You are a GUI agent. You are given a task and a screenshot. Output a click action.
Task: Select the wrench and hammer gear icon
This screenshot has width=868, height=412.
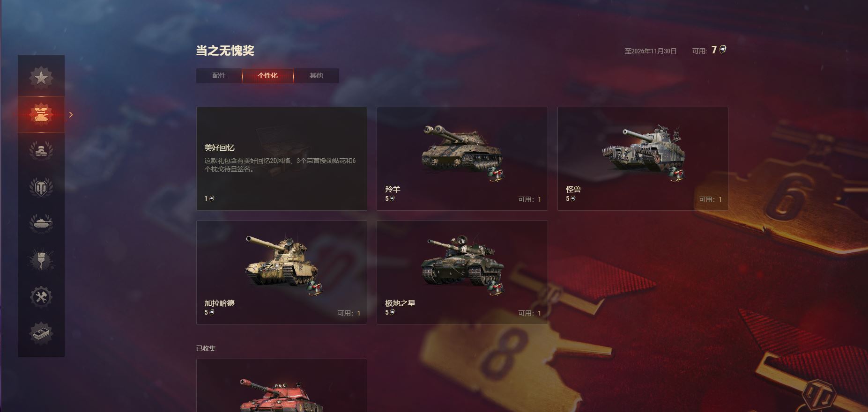41,297
